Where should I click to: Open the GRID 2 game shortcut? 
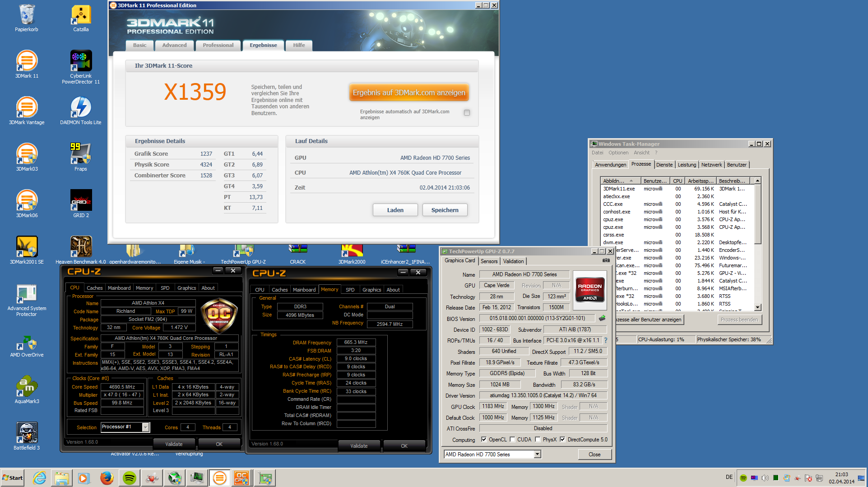tap(81, 204)
